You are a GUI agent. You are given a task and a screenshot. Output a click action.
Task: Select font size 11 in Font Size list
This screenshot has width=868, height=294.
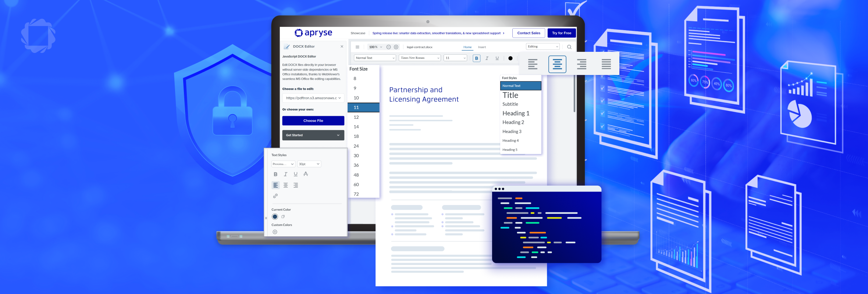coord(363,107)
